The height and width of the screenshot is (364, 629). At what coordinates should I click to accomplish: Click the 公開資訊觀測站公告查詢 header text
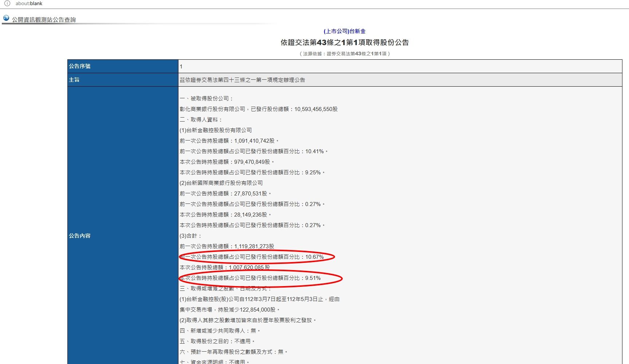[44, 20]
